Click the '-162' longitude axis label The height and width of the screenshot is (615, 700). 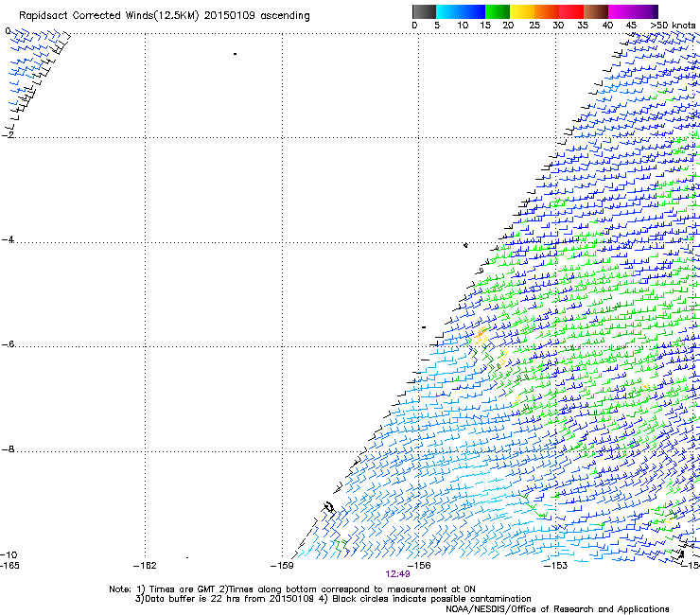[145, 566]
